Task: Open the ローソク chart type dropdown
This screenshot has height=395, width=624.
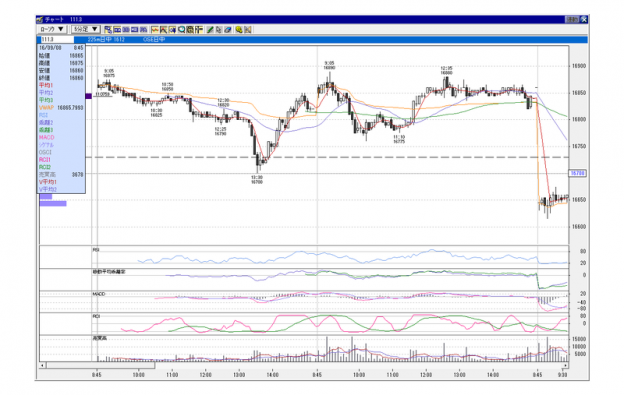Action: pyautogui.click(x=52, y=29)
